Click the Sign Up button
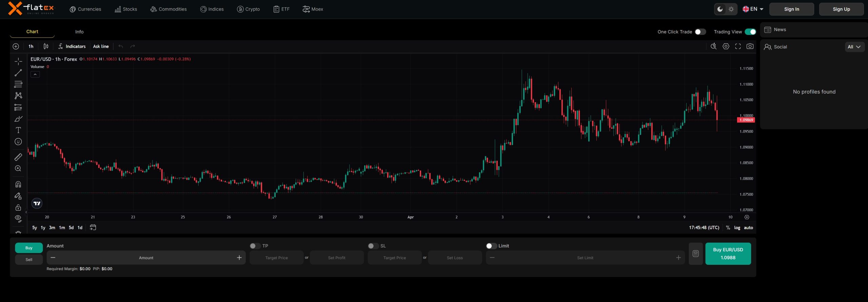The image size is (868, 302). click(x=841, y=9)
